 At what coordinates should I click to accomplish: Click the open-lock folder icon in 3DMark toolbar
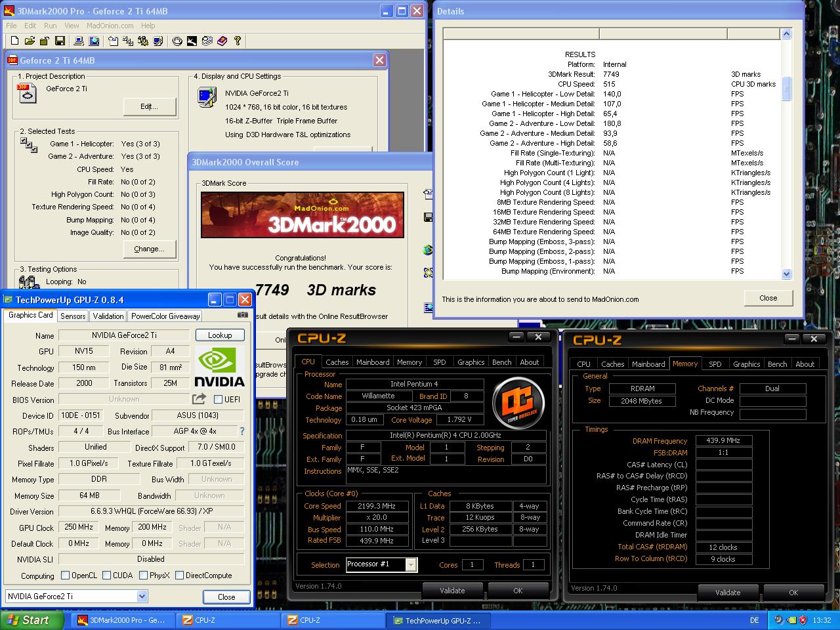(x=45, y=41)
